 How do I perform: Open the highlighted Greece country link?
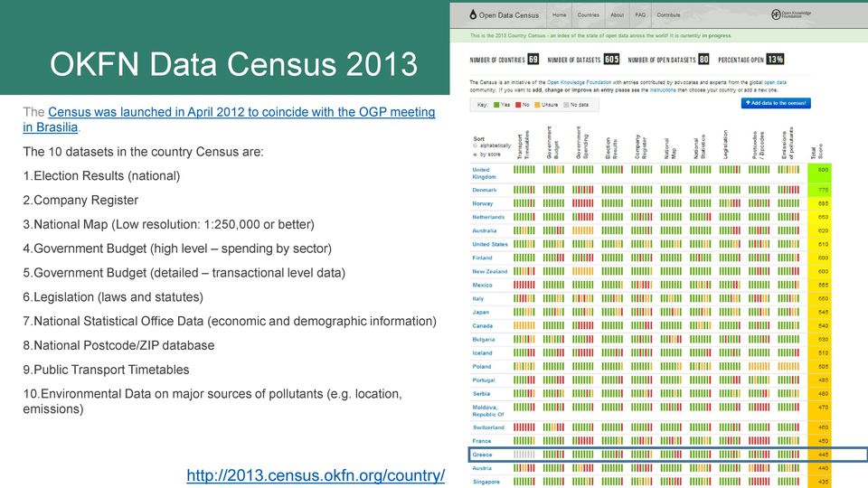482,455
